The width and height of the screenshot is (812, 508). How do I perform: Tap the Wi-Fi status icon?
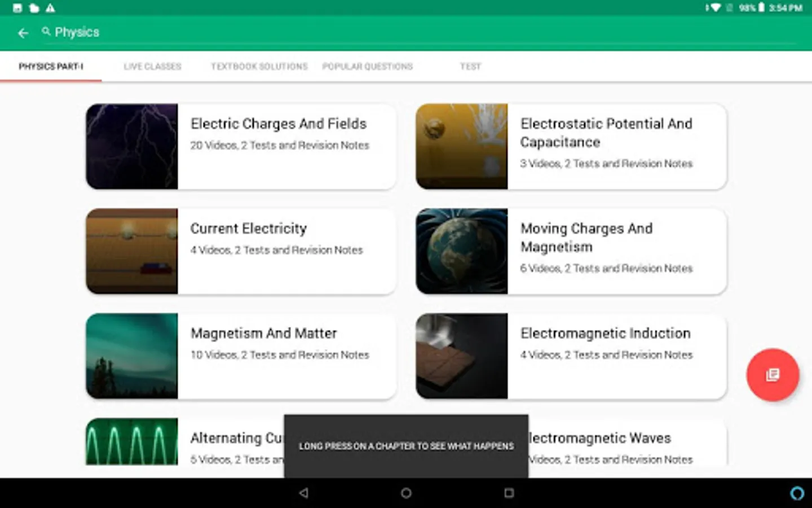[715, 8]
